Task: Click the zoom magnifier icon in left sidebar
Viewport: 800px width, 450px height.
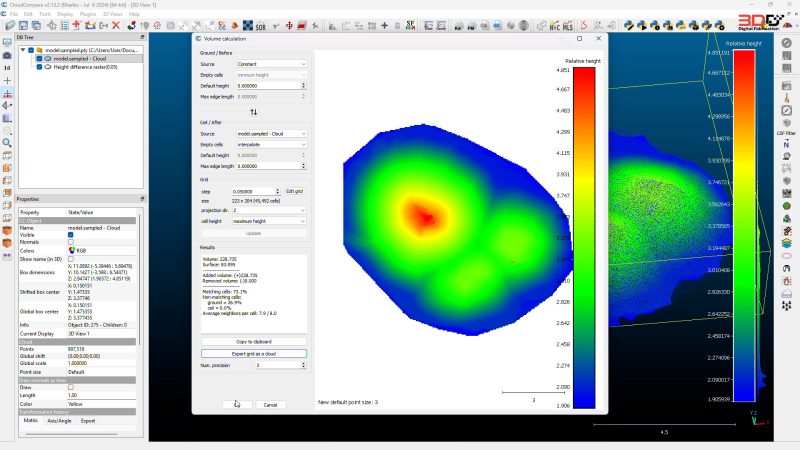Action: point(7,143)
